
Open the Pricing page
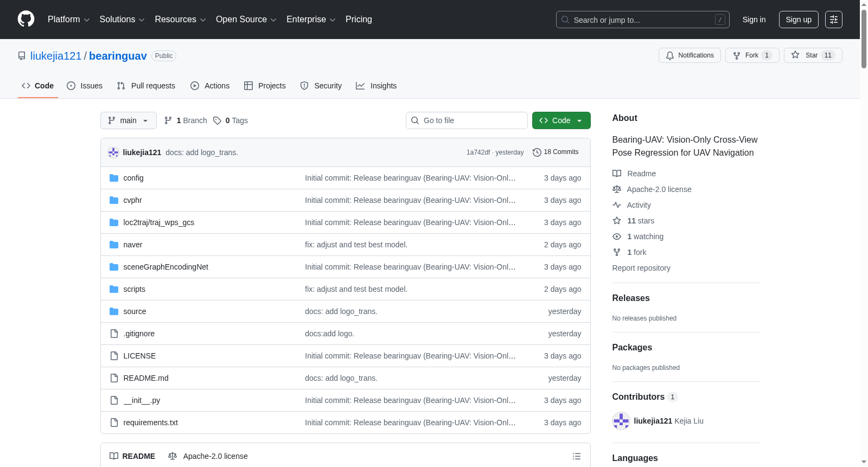coord(359,20)
